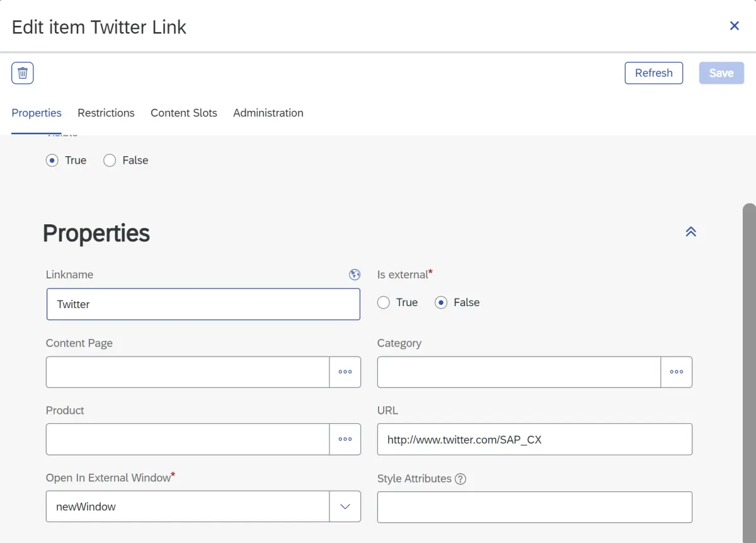Click the trash delete icon

[x=23, y=73]
